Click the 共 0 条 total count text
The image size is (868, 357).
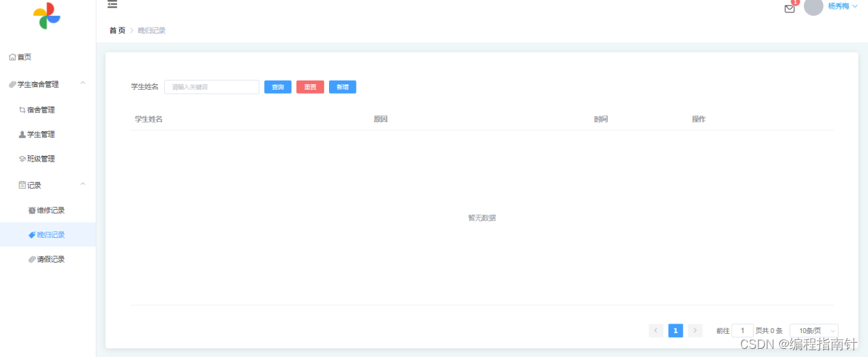(772, 331)
